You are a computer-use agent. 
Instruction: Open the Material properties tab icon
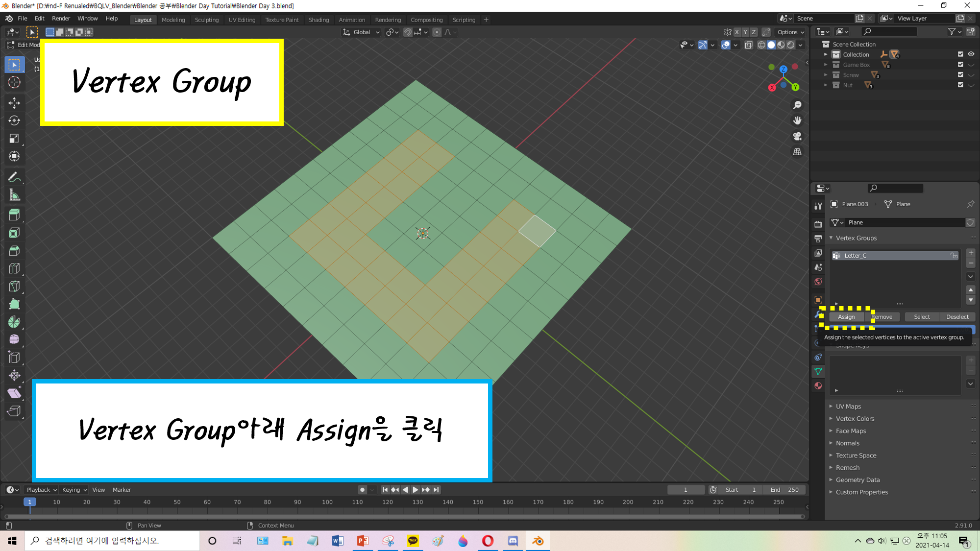[818, 386]
